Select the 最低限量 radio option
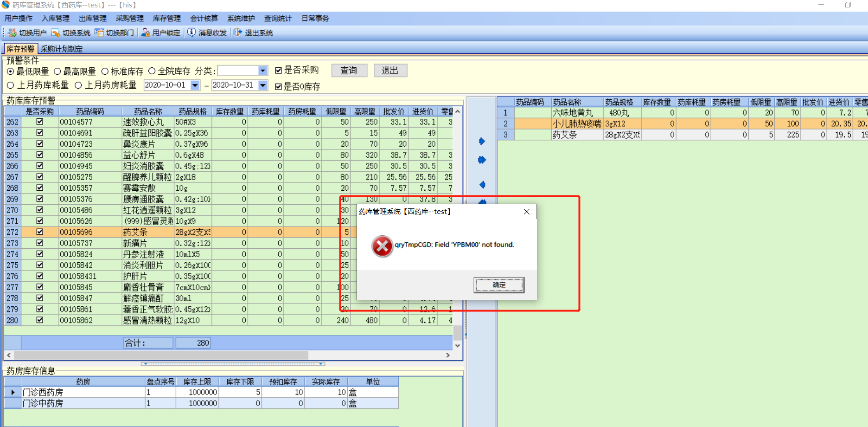This screenshot has width=868, height=427. (x=10, y=71)
